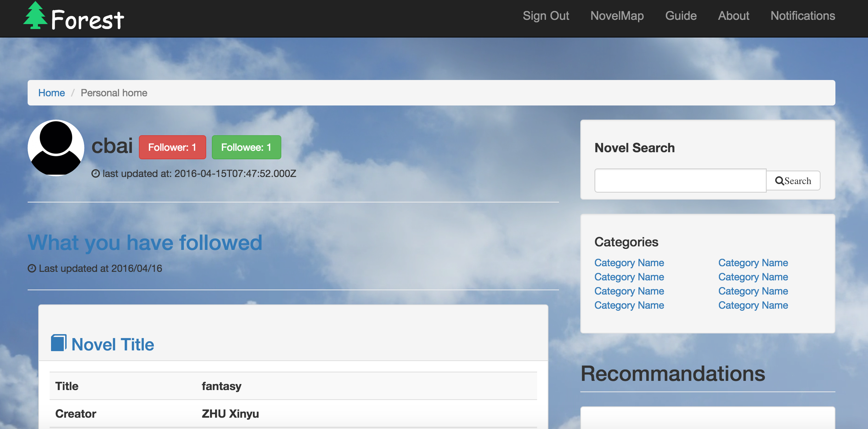Open the Novel Title heading link
Image resolution: width=868 pixels, height=429 pixels.
click(x=113, y=344)
